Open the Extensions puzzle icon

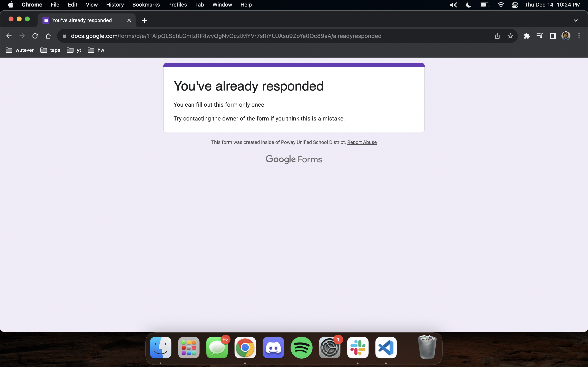click(x=527, y=36)
